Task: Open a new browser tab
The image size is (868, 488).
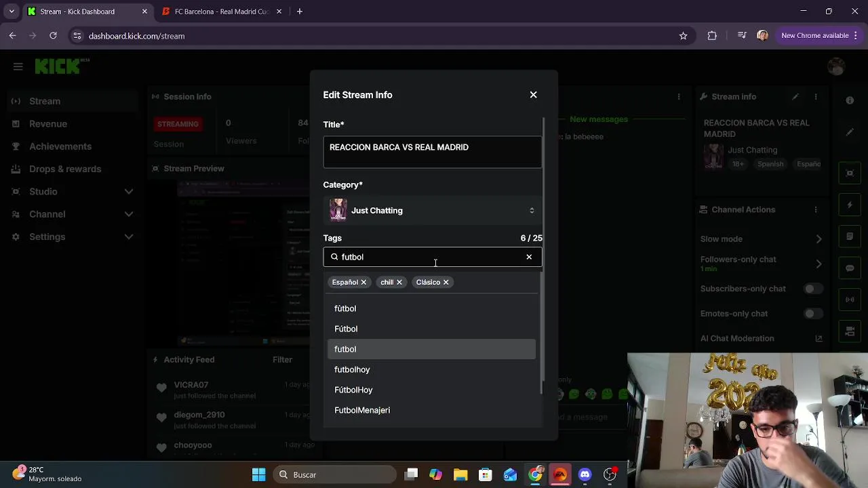Action: 299,12
